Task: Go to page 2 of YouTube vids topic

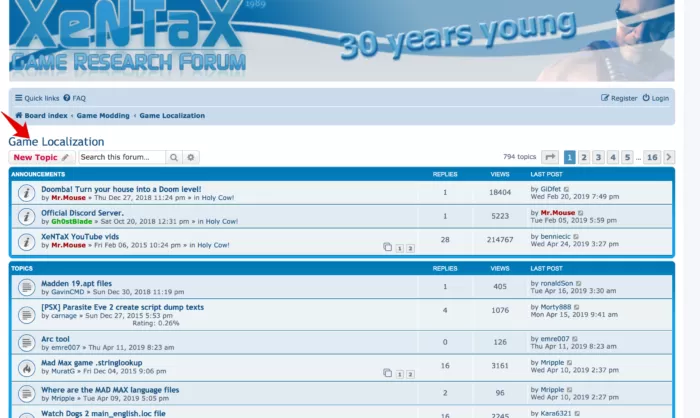Action: (x=410, y=248)
